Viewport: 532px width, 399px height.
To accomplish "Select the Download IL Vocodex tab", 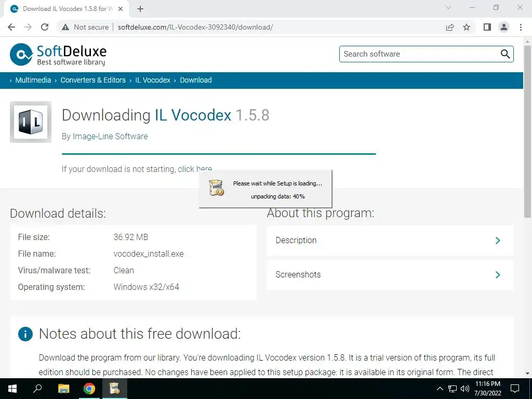I will coord(66,9).
